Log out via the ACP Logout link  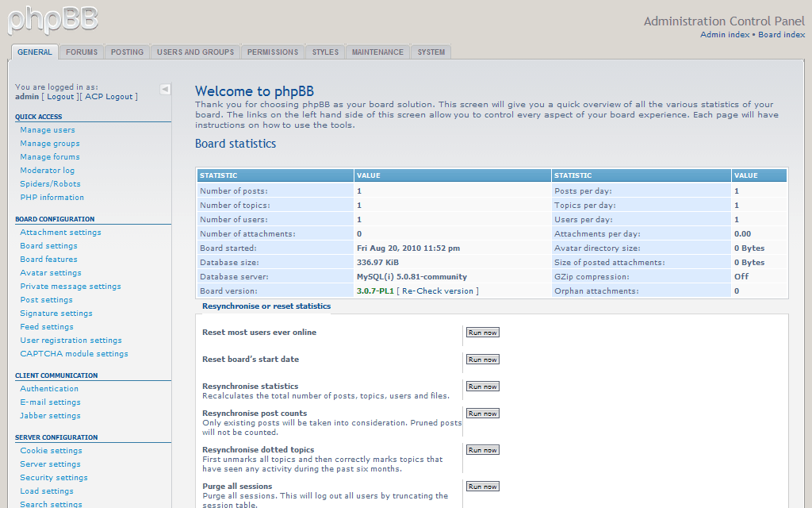(x=109, y=96)
